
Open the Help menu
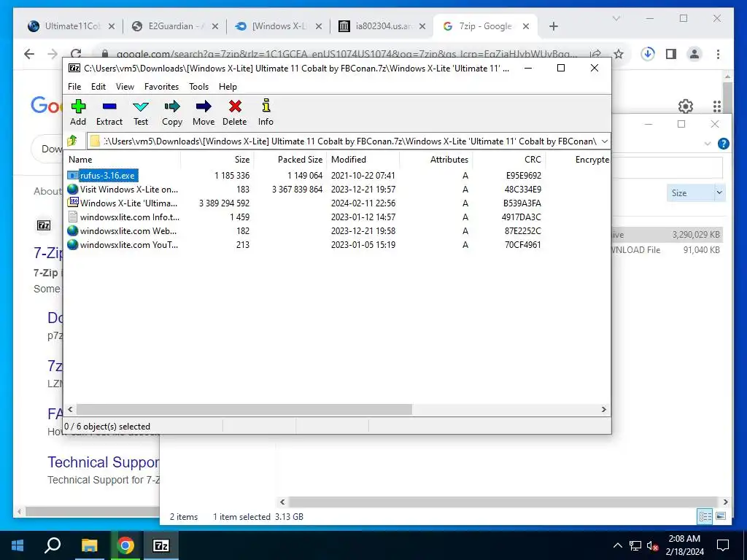tap(228, 86)
